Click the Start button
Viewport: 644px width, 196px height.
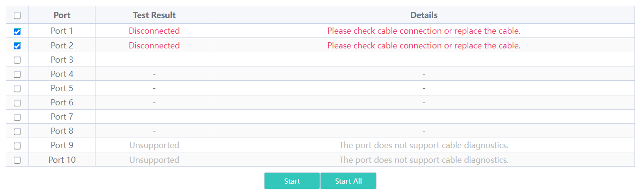292,181
